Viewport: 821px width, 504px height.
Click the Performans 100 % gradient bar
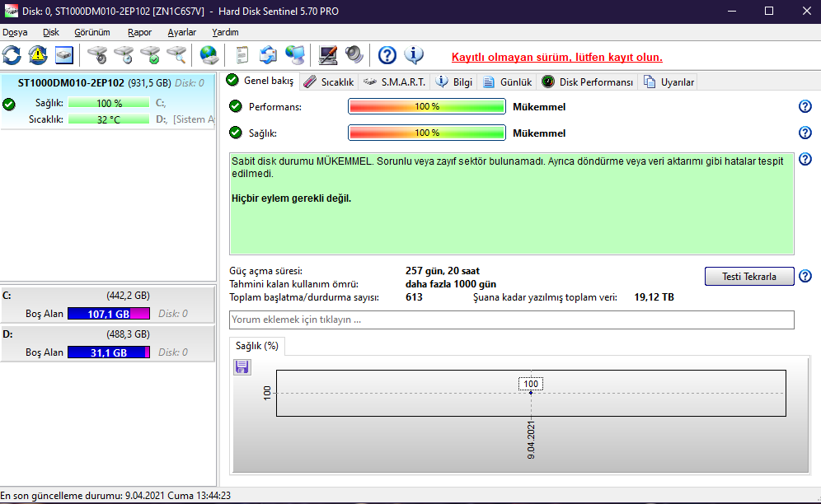tap(427, 107)
